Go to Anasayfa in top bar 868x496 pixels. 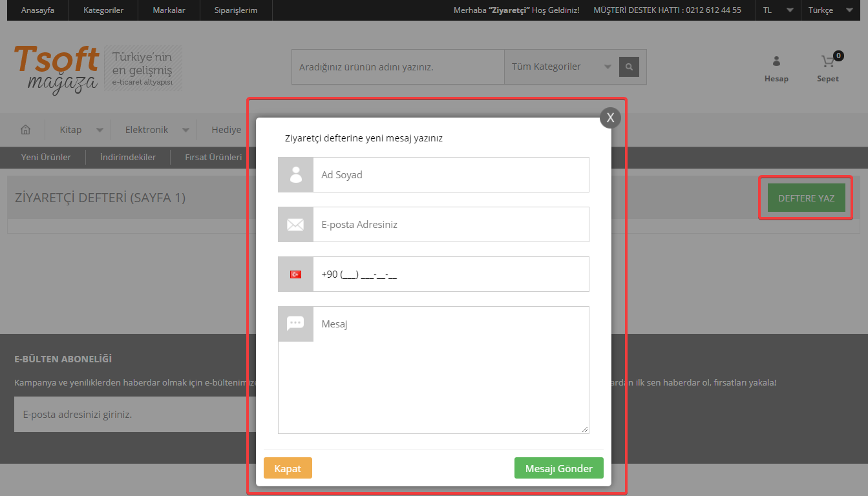pyautogui.click(x=37, y=10)
